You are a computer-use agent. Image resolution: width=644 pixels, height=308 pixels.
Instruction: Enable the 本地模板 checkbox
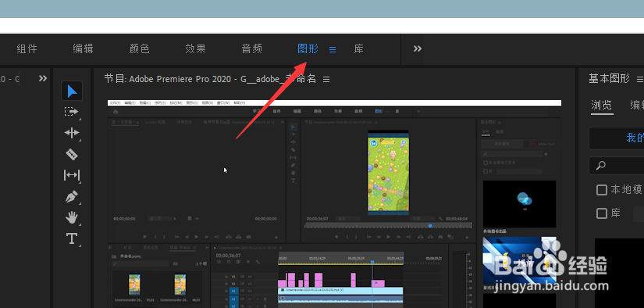(x=602, y=190)
